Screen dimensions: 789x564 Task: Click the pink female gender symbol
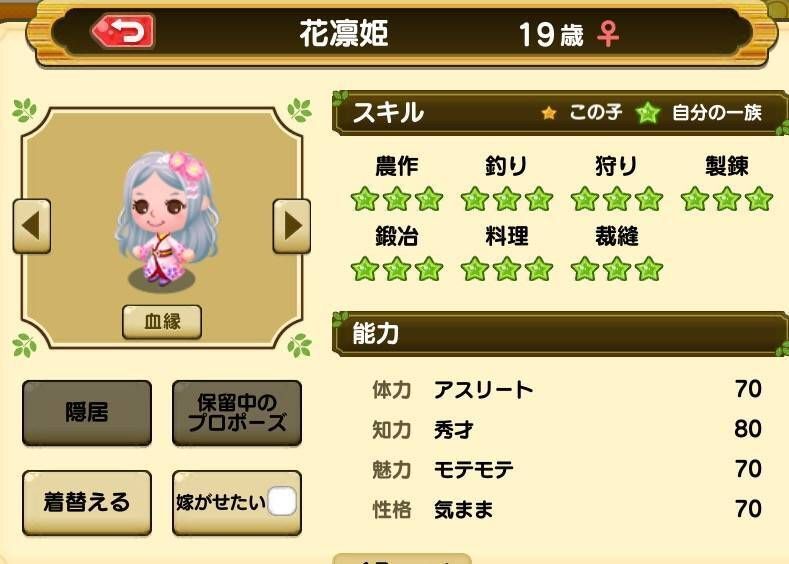[608, 34]
